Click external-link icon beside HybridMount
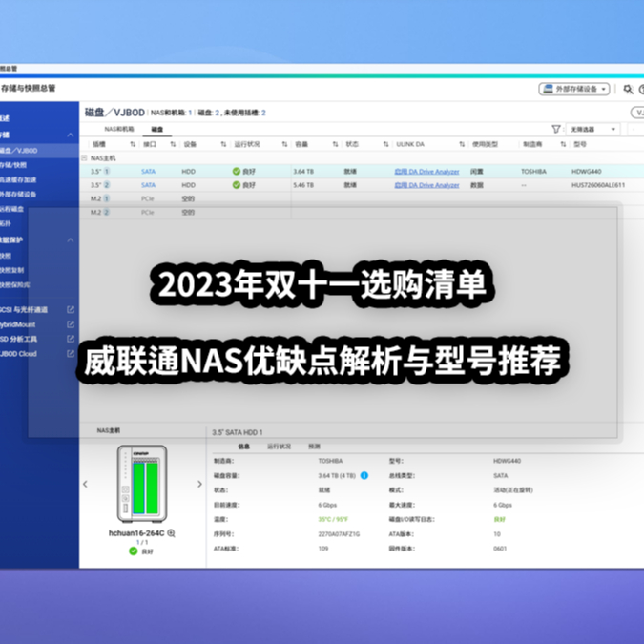Viewport: 644px width, 644px height. click(x=71, y=324)
